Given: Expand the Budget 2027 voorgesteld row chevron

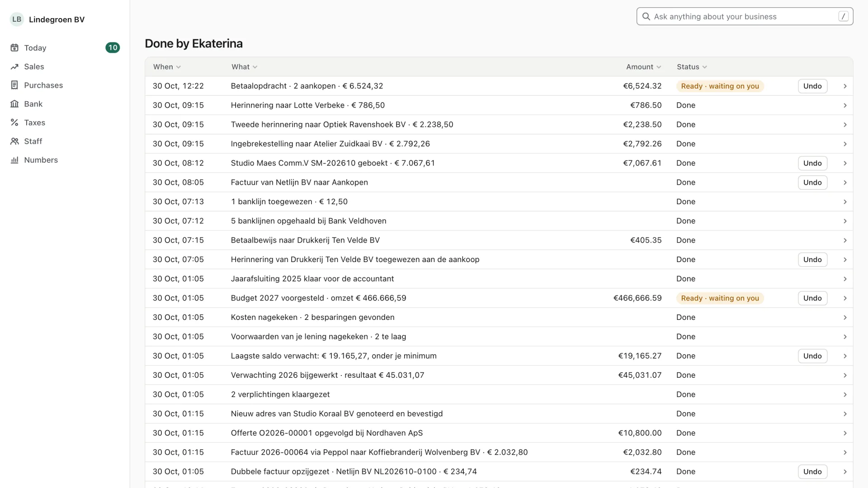Looking at the screenshot, I should point(845,298).
